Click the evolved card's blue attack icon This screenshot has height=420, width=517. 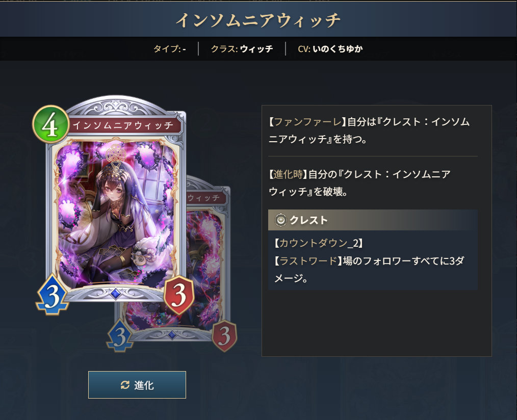[120, 335]
